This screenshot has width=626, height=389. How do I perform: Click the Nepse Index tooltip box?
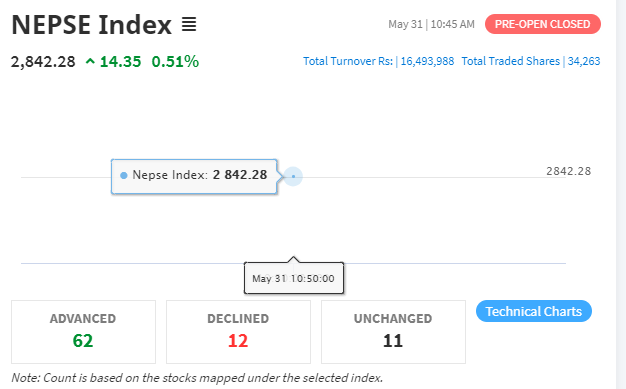(x=194, y=177)
